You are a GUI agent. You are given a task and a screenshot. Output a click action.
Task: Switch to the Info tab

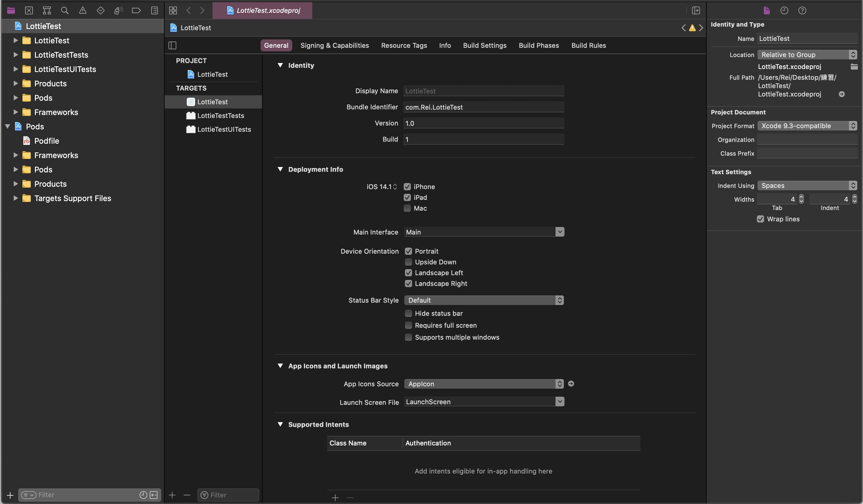[x=445, y=45]
